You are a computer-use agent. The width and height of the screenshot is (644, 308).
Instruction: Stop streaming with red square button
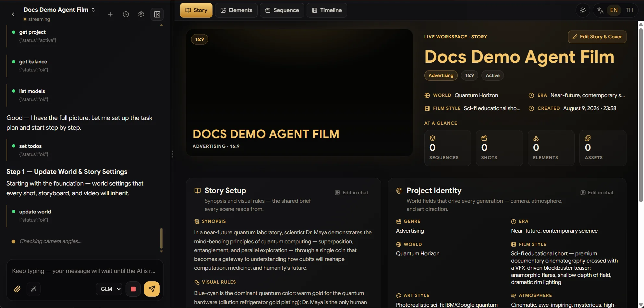point(133,289)
